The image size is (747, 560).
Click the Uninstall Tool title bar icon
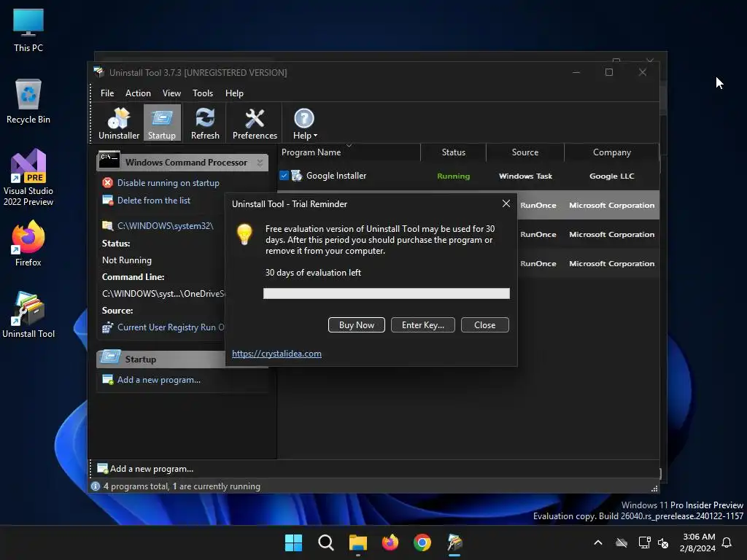(99, 72)
